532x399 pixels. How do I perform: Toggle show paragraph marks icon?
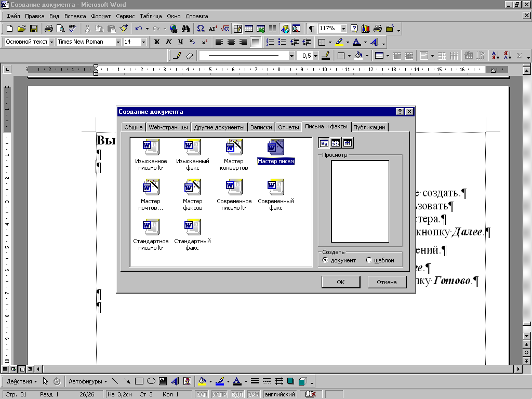[311, 29]
